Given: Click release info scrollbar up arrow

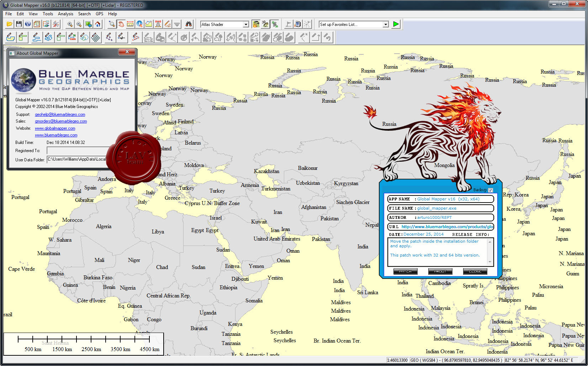Looking at the screenshot, I should tap(490, 242).
